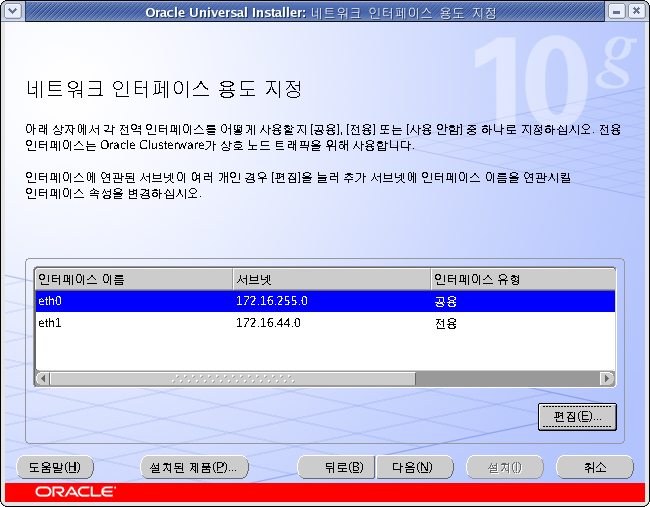This screenshot has height=507, width=650.
Task: Close the Oracle Universal Installer window
Action: pos(636,11)
